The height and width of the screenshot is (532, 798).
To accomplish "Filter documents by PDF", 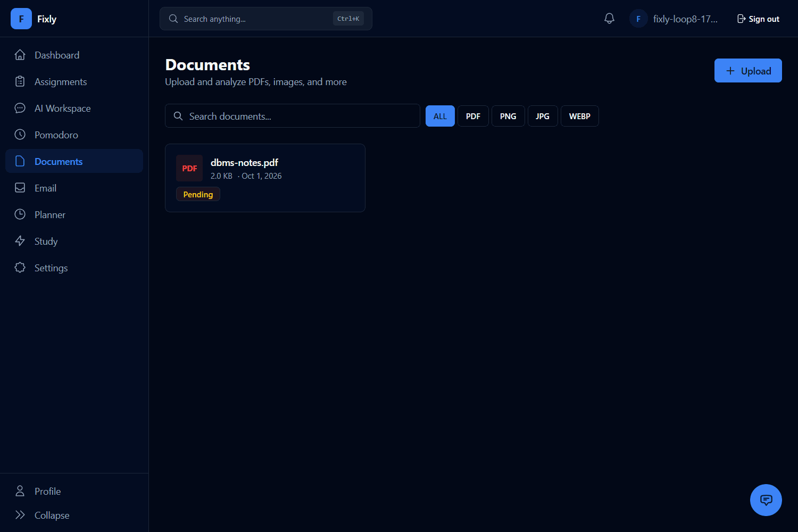I will pos(473,116).
